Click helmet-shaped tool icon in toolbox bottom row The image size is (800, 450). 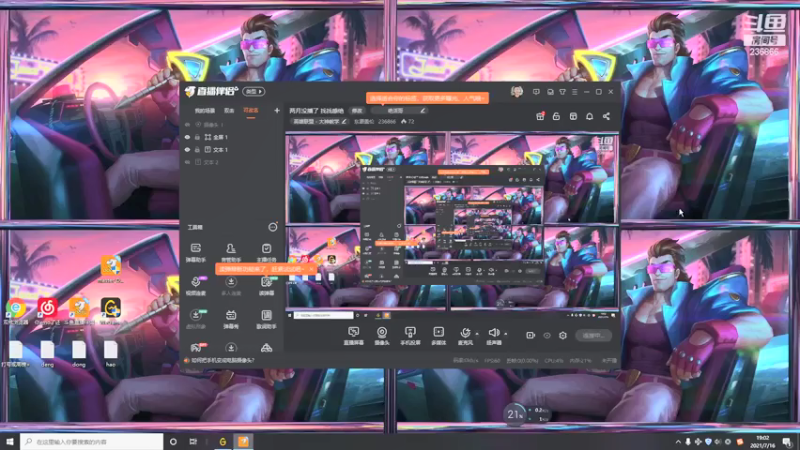pos(266,348)
